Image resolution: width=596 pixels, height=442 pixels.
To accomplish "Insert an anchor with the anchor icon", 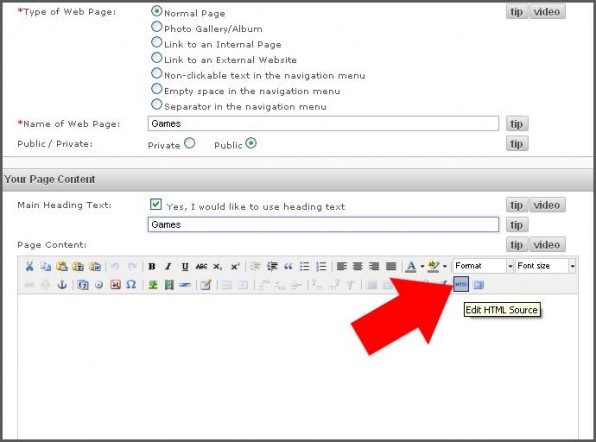I will pos(62,285).
